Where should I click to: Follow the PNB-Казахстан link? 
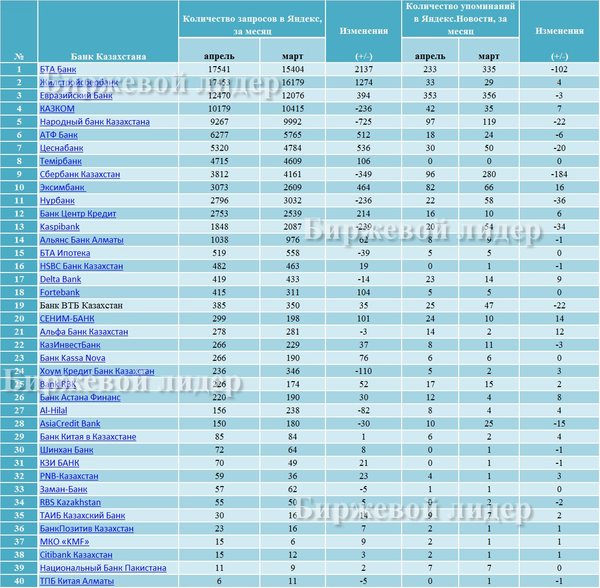[69, 476]
